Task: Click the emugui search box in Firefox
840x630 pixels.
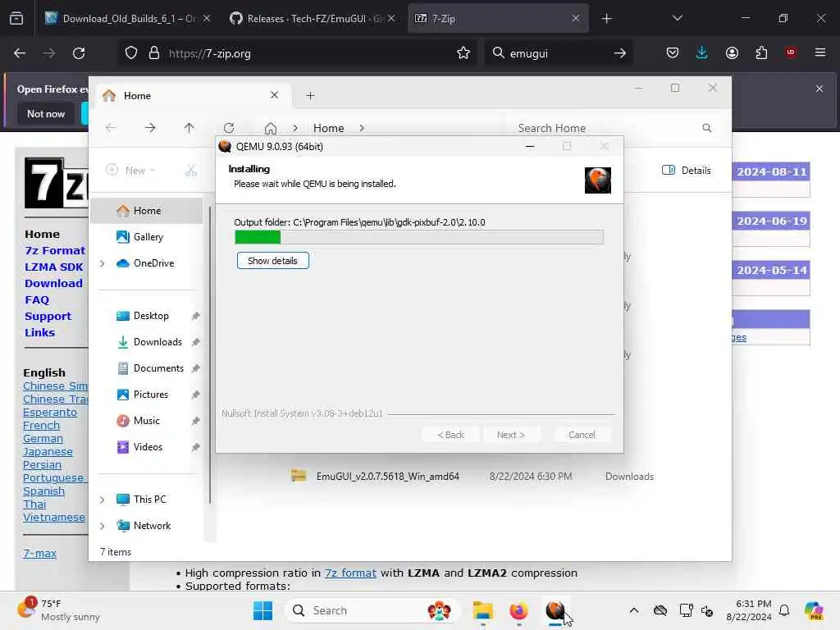Action: 557,53
